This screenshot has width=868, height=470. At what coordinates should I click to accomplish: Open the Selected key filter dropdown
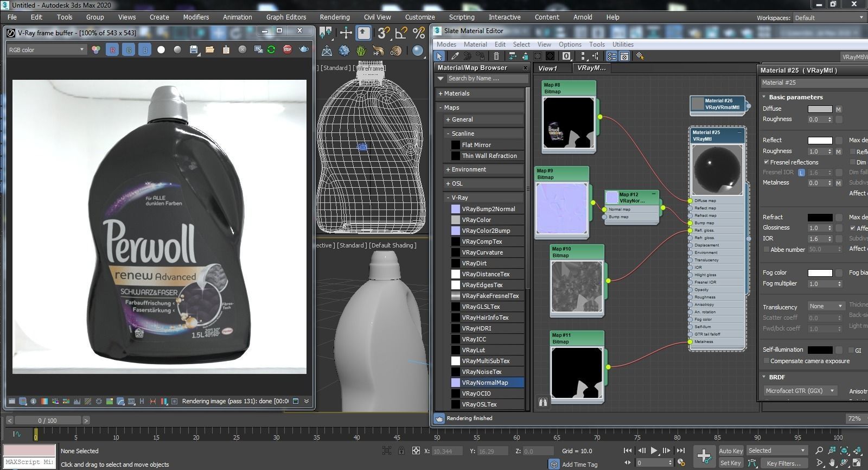(x=777, y=450)
